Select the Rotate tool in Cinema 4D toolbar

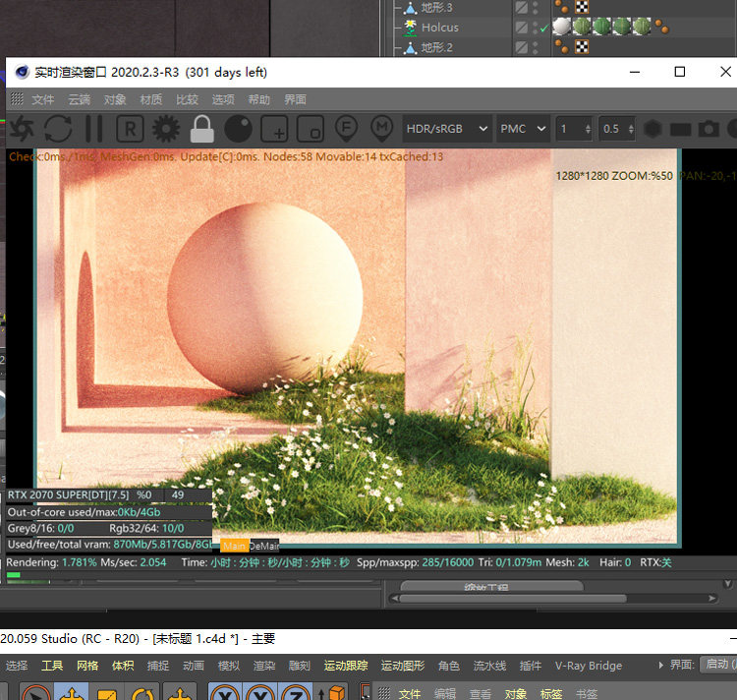pyautogui.click(x=142, y=692)
